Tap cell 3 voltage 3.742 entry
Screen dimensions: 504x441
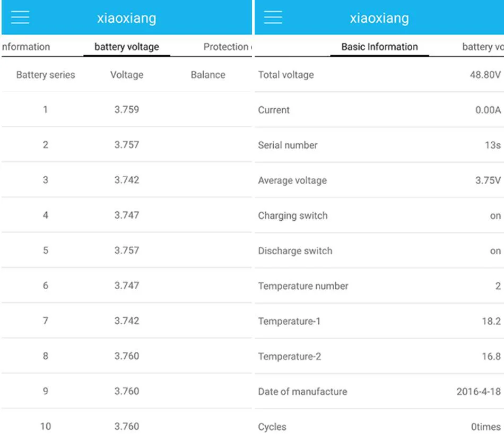[x=127, y=180]
